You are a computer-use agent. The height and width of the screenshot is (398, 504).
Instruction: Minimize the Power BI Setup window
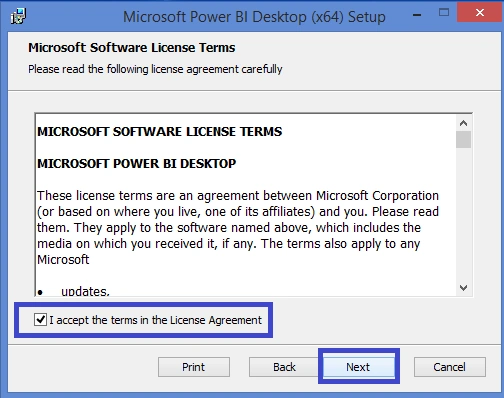click(417, 15)
